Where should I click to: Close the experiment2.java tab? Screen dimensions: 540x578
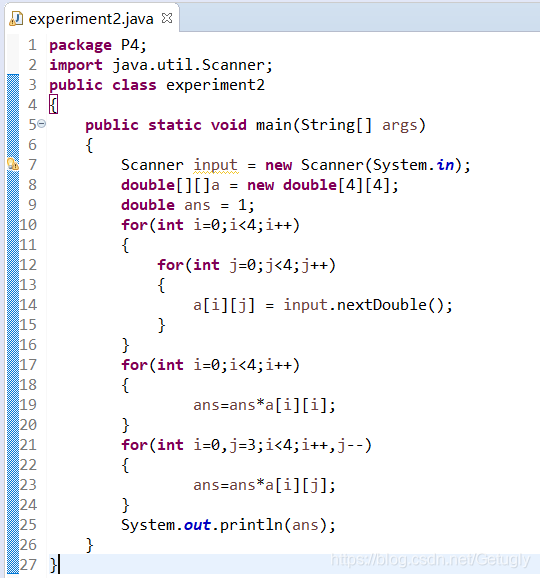(167, 18)
